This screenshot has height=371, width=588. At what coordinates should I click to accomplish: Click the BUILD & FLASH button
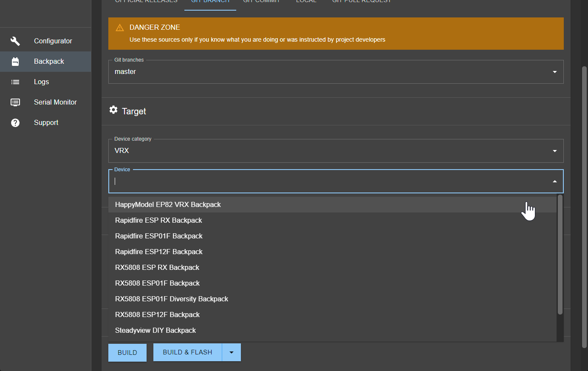tap(187, 352)
